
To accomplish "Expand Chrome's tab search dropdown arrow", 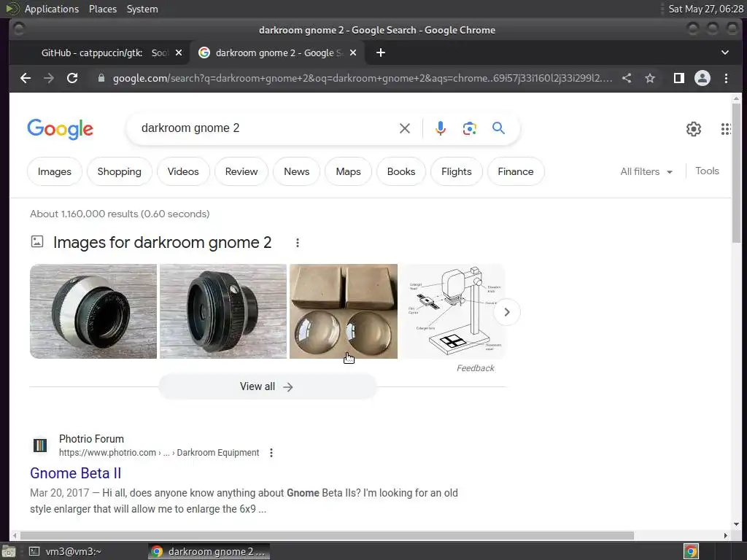I will 724,52.
